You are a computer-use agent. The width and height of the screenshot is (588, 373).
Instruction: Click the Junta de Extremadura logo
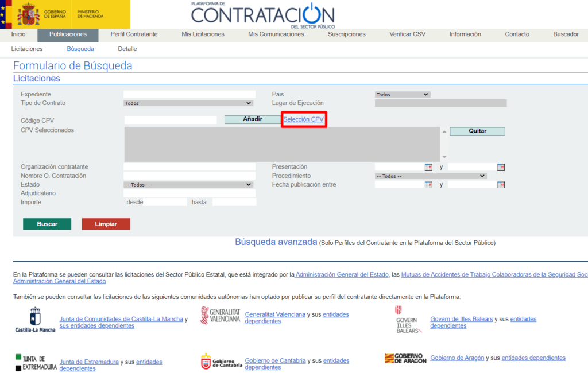(36, 363)
